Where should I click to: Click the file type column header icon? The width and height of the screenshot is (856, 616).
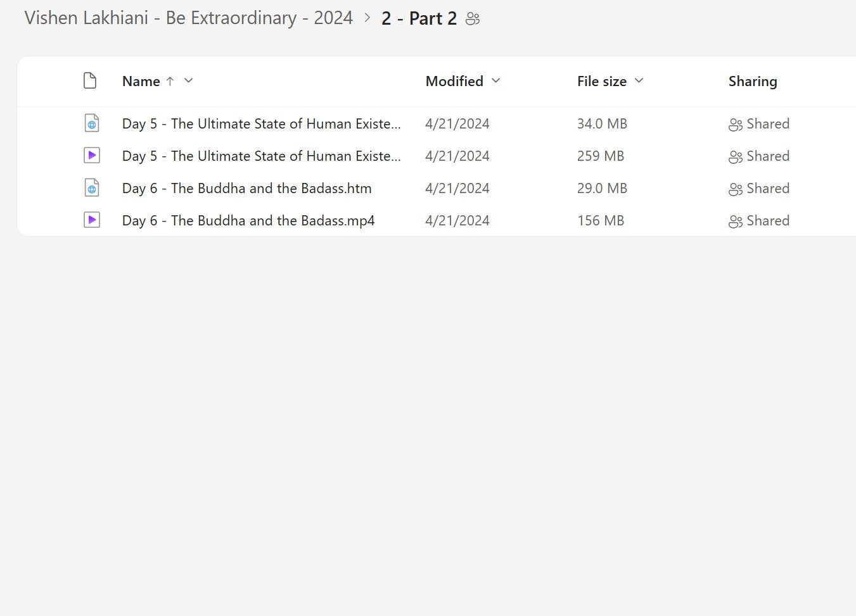pyautogui.click(x=90, y=81)
